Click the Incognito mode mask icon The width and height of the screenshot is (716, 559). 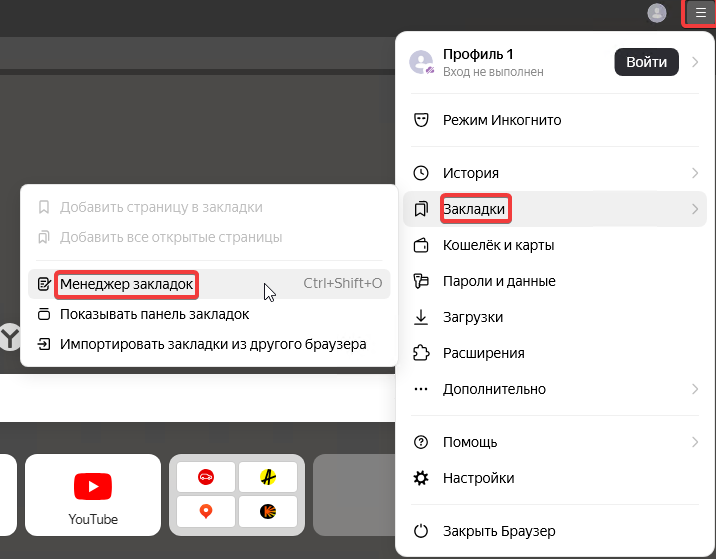(x=421, y=120)
